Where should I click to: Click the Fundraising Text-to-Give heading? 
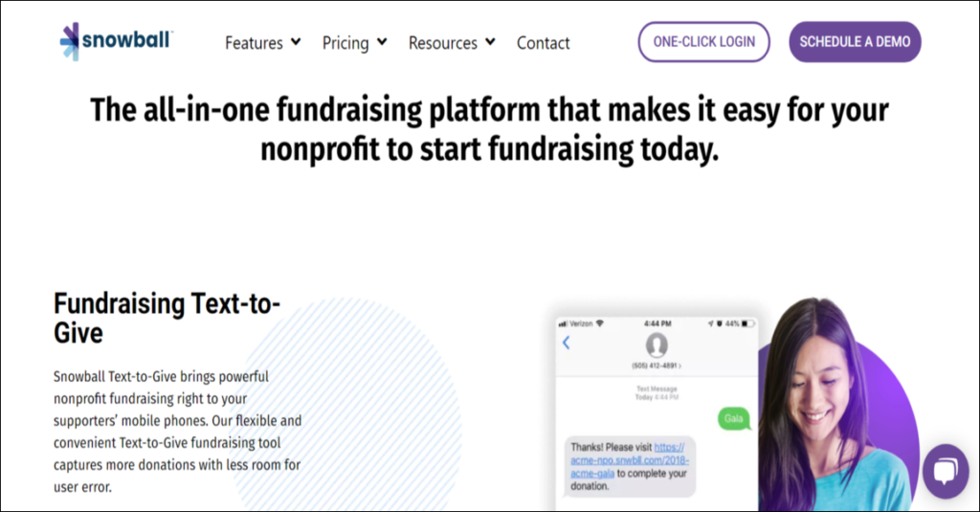click(167, 318)
